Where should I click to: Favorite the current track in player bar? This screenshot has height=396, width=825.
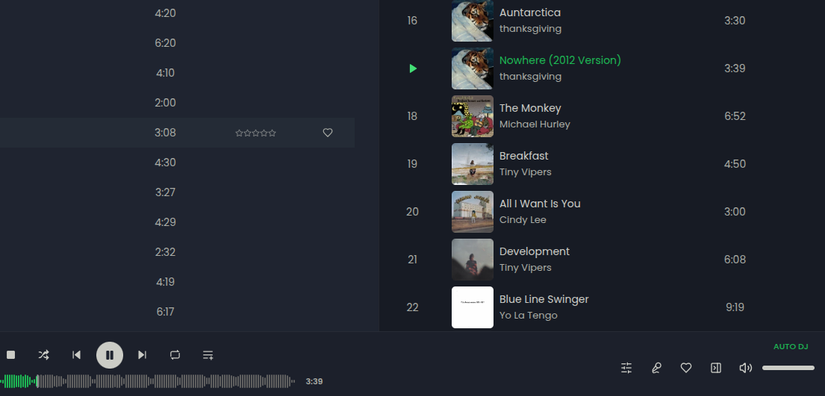686,368
